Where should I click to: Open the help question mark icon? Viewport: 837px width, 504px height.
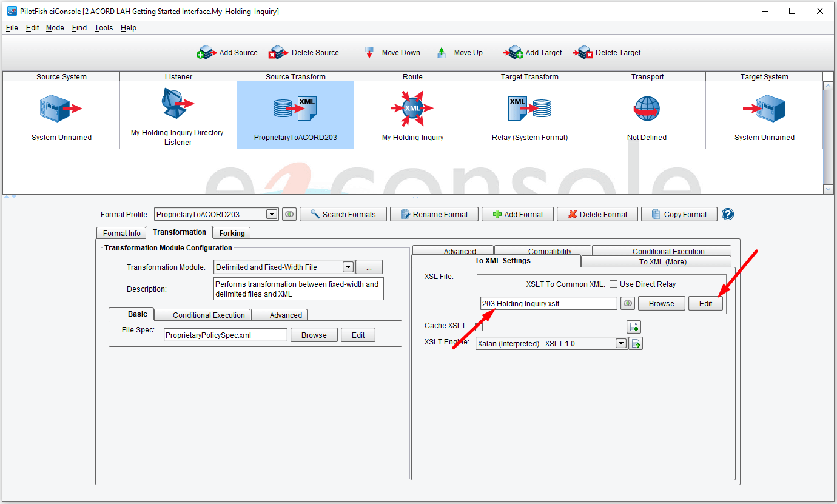tap(728, 214)
